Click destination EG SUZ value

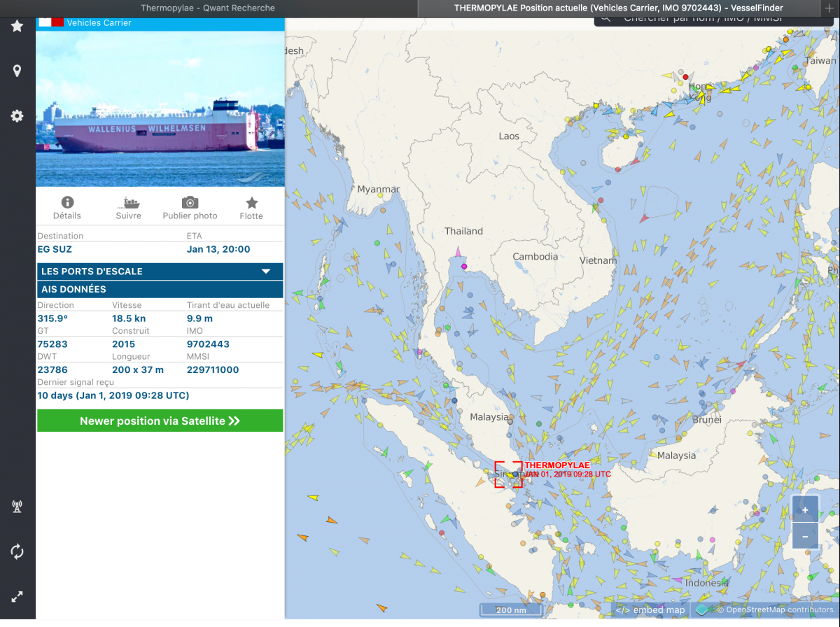[55, 249]
